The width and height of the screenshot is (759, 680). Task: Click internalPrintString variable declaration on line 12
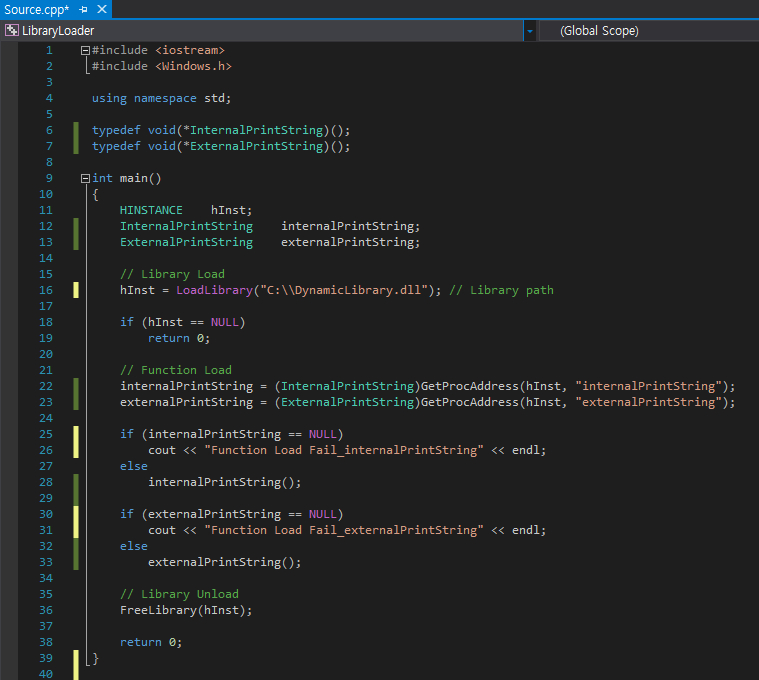click(x=350, y=226)
